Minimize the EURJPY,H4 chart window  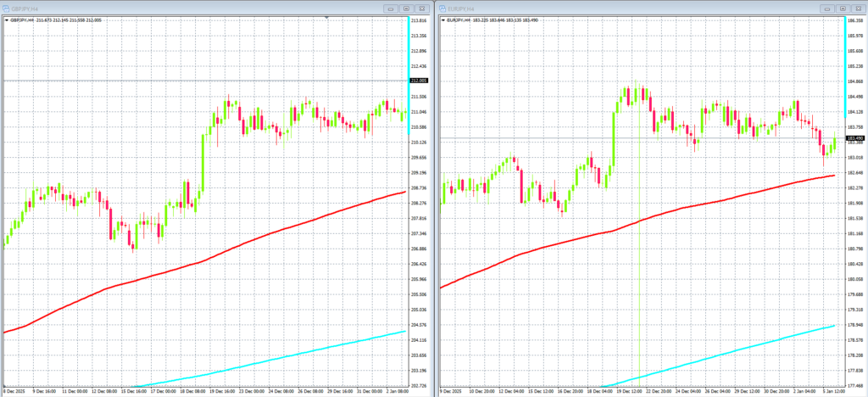(x=827, y=7)
